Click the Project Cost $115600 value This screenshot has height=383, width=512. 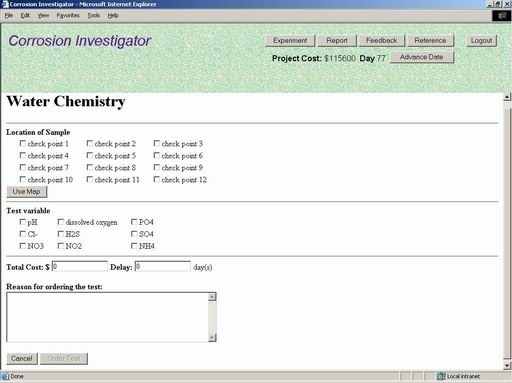[x=340, y=58]
